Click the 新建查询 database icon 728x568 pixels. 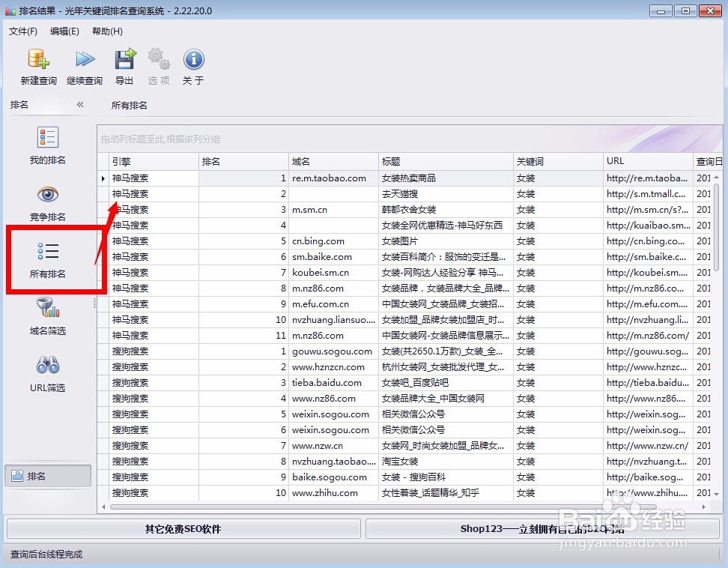click(x=38, y=59)
